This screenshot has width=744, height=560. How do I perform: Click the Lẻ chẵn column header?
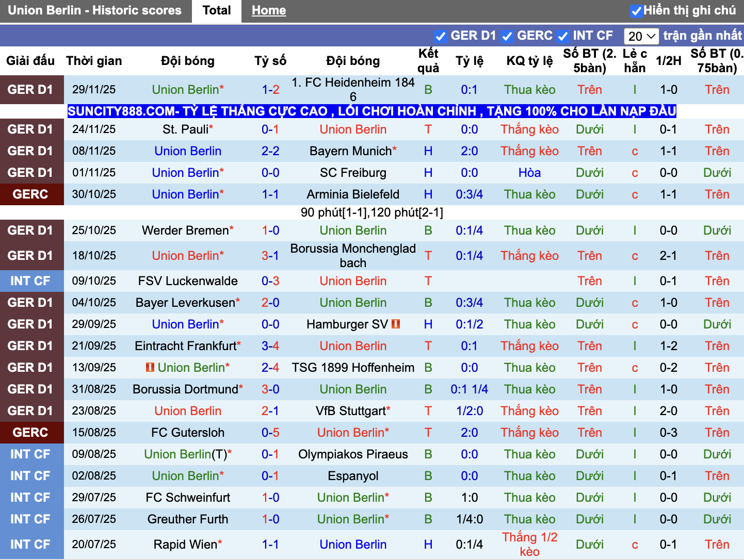pos(635,61)
